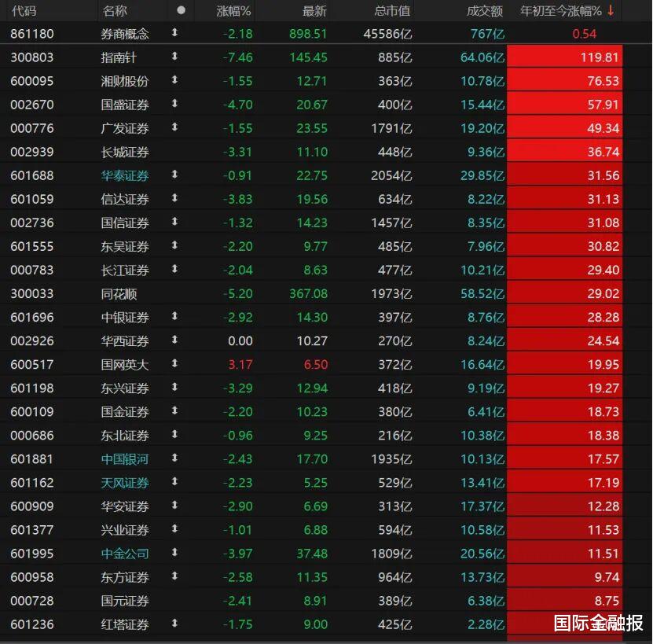
Task: Click the marker icon beside 湘财股份
Action: coord(174,79)
